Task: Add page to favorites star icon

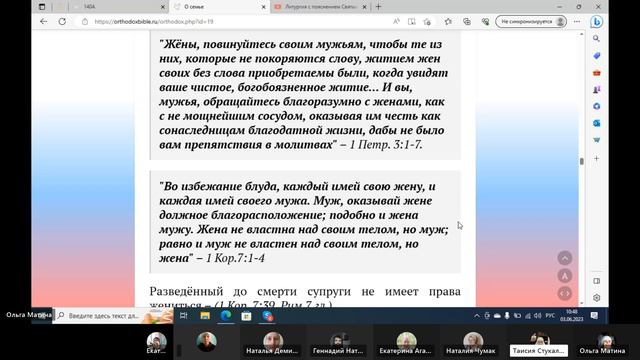Action: pyautogui.click(x=427, y=22)
